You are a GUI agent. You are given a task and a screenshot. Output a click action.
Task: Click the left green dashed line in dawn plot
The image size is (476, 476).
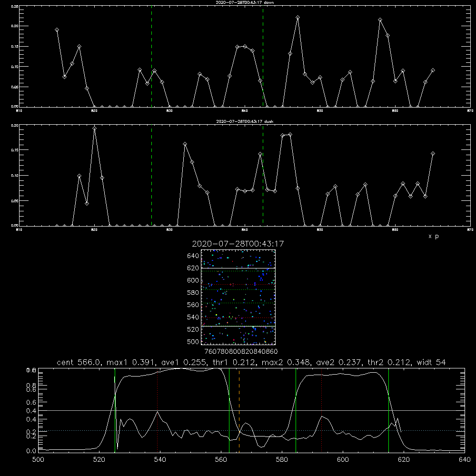[x=151, y=56]
